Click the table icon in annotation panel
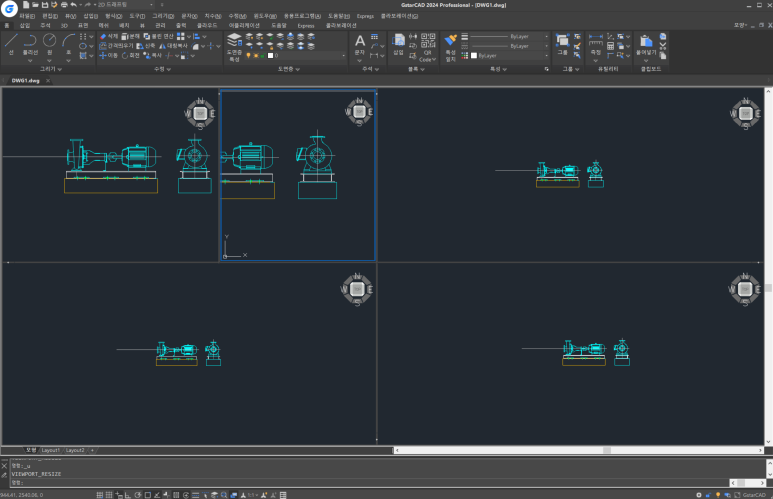 (x=375, y=36)
